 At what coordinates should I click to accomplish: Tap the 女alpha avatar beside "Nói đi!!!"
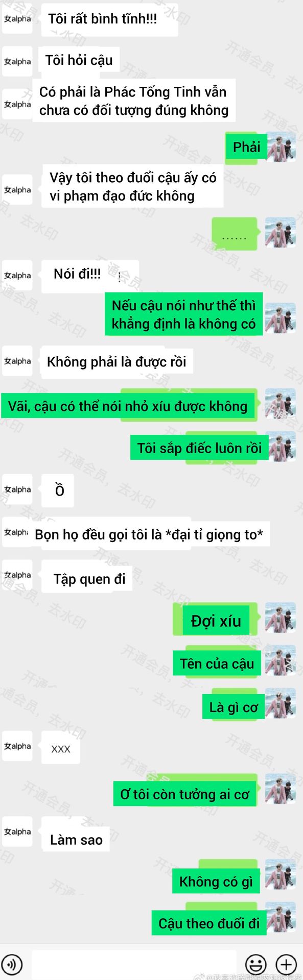click(17, 276)
